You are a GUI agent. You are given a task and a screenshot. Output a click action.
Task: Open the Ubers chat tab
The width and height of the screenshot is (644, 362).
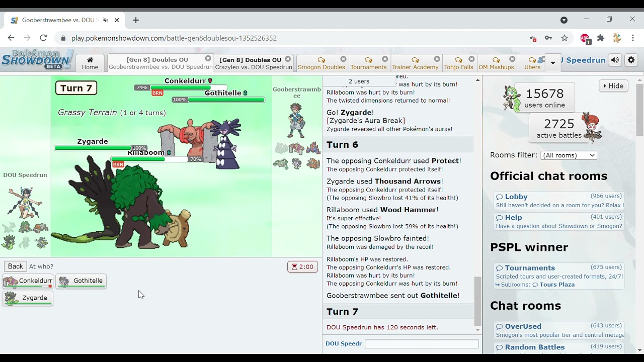[532, 63]
